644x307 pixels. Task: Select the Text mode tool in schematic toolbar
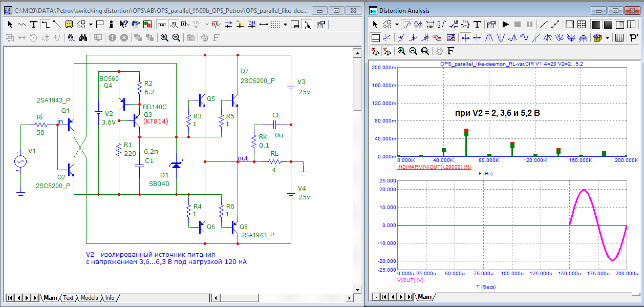(33, 24)
